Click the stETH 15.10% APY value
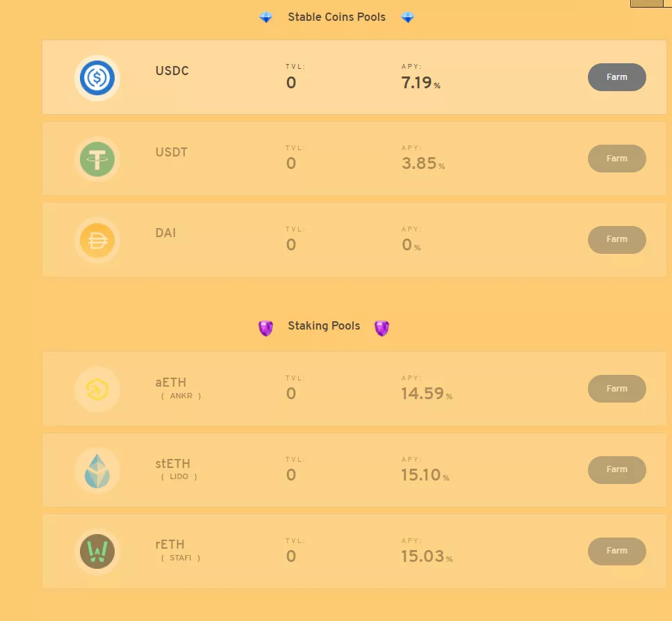The height and width of the screenshot is (621, 672). pyautogui.click(x=424, y=476)
